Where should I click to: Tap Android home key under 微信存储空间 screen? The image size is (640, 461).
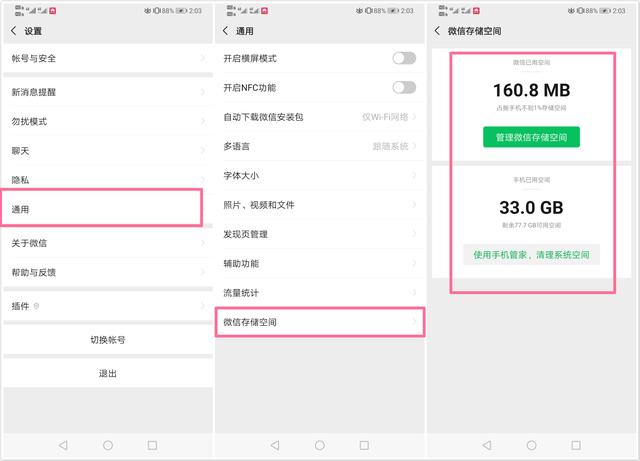531,445
